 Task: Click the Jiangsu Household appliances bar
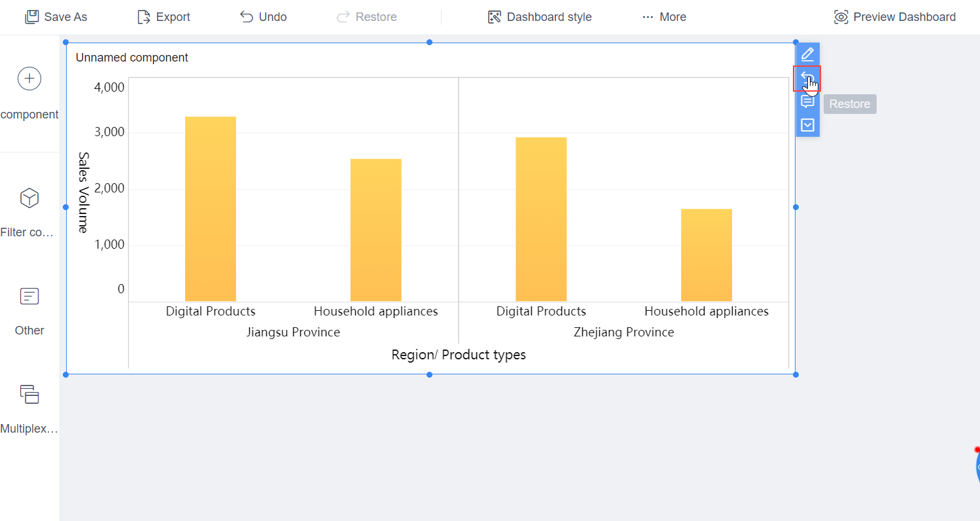(376, 230)
